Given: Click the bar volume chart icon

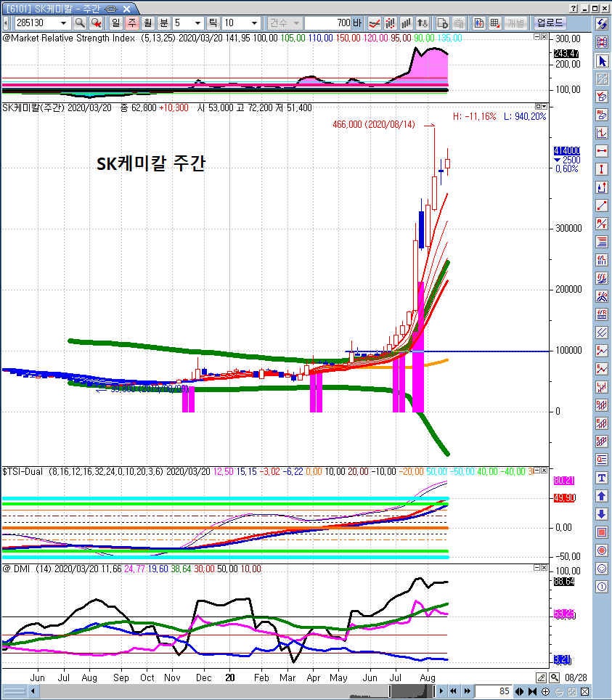Looking at the screenshot, I should 407,23.
